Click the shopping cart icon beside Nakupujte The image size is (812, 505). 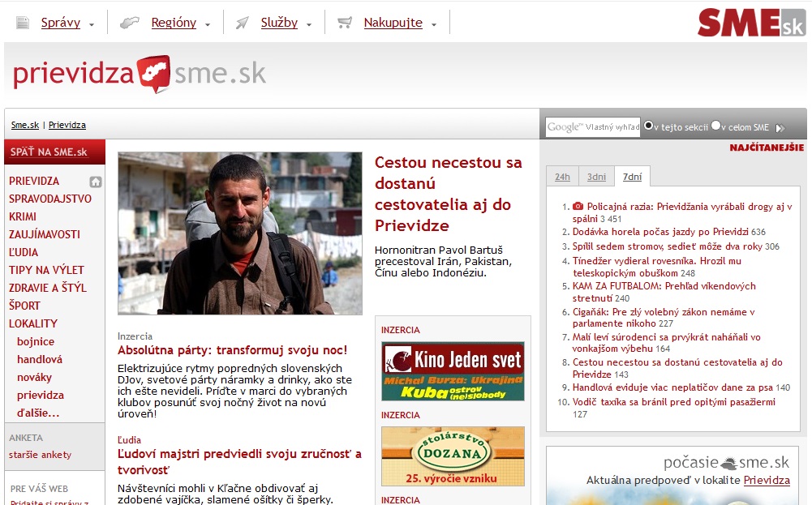345,23
